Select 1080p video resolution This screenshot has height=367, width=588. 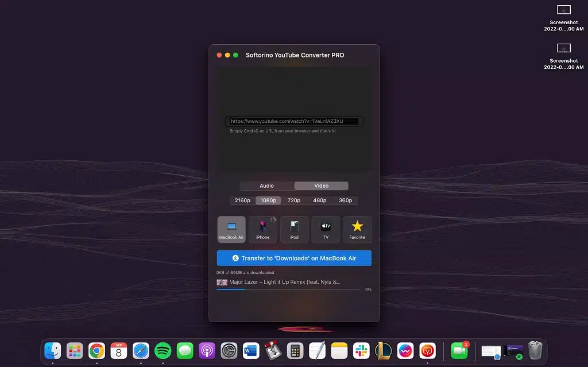[x=268, y=200]
